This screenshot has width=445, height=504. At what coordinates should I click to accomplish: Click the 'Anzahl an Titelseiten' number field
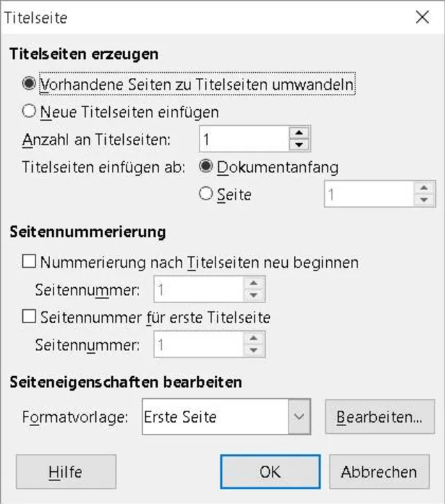pos(243,139)
